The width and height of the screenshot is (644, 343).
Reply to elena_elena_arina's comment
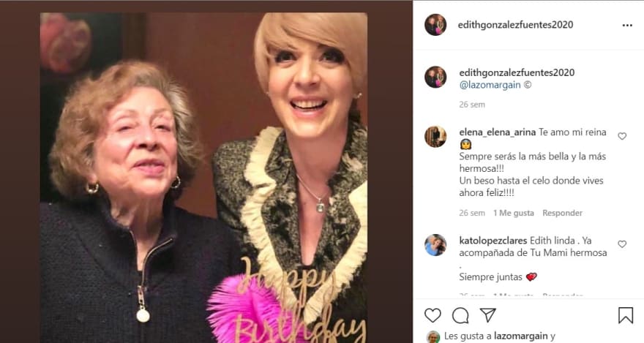click(562, 213)
